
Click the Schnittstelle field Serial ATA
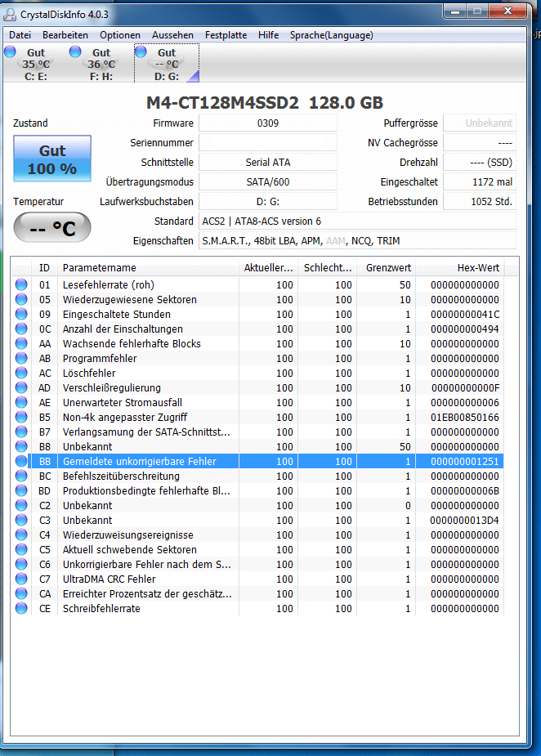click(268, 163)
